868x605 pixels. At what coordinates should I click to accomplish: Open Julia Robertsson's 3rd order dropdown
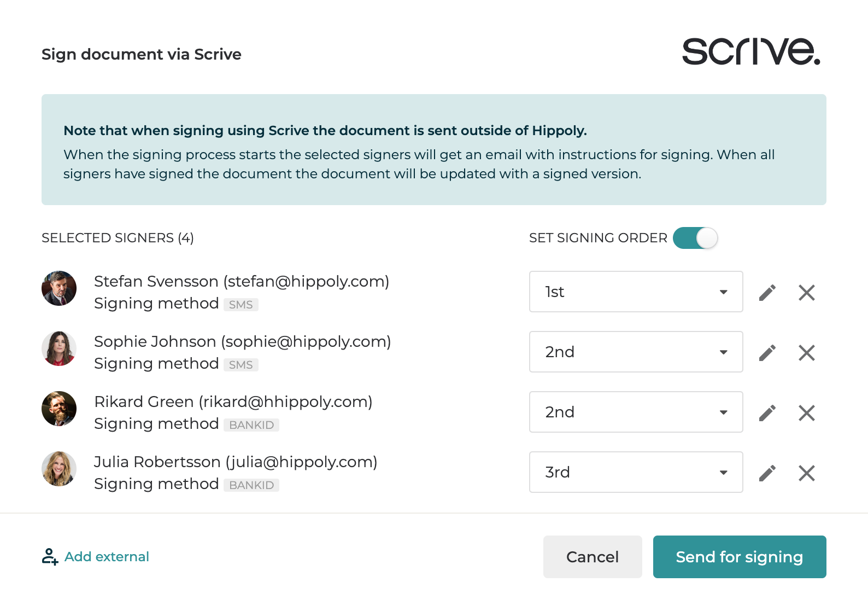click(x=636, y=472)
